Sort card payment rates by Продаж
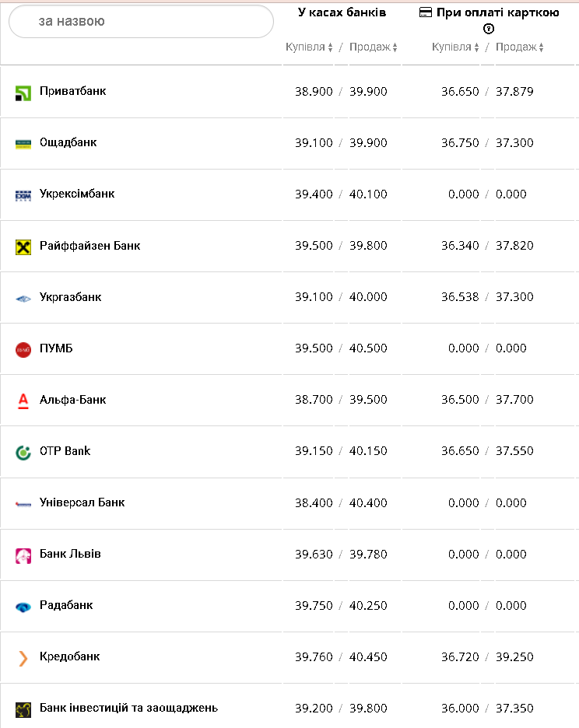The height and width of the screenshot is (728, 579). pos(520,47)
